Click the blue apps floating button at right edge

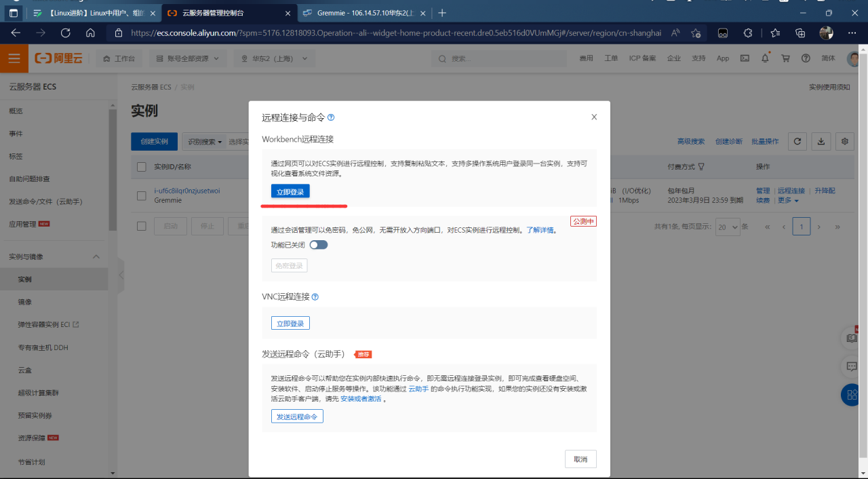[852, 395]
